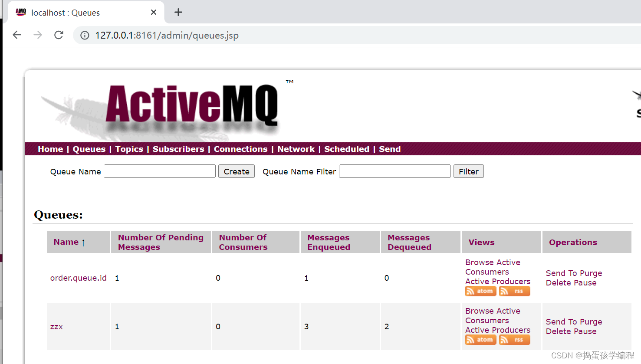Go to Home in the navigation bar
The width and height of the screenshot is (641, 364).
(x=50, y=149)
